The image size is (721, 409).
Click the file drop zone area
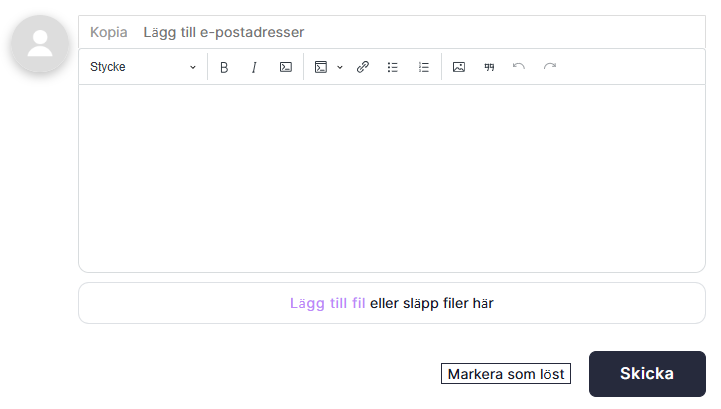coord(392,303)
